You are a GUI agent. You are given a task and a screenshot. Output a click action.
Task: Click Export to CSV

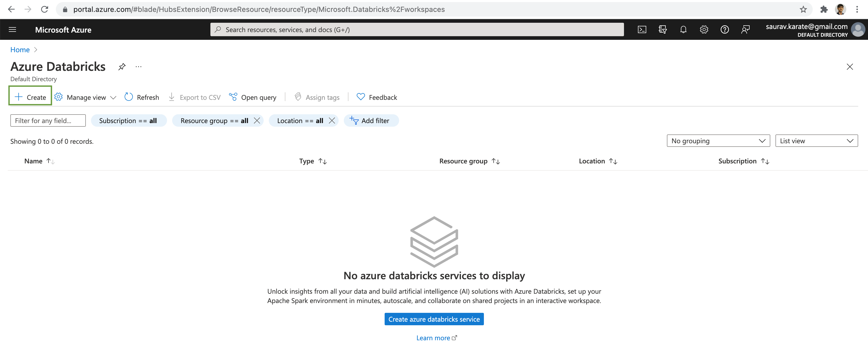194,97
